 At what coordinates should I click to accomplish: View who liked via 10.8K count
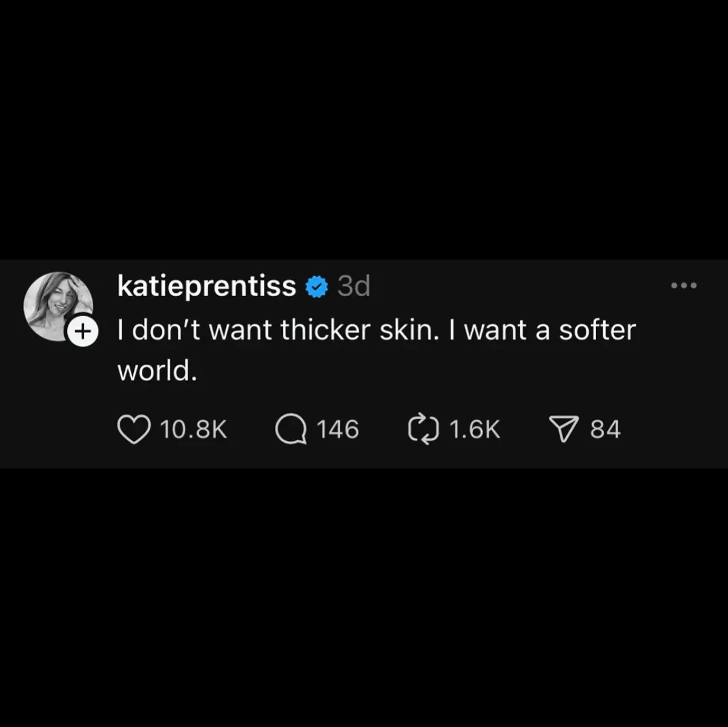pyautogui.click(x=193, y=430)
